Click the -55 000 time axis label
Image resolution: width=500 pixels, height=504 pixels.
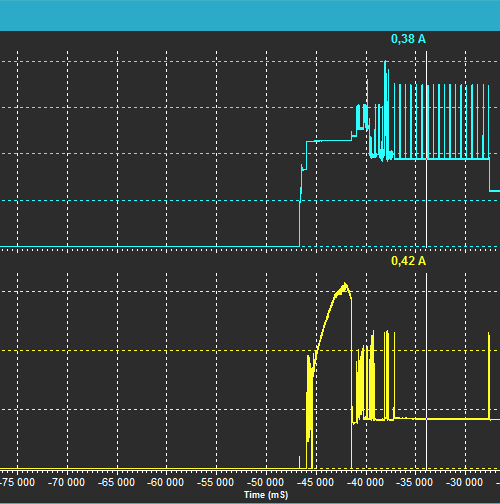click(x=216, y=482)
